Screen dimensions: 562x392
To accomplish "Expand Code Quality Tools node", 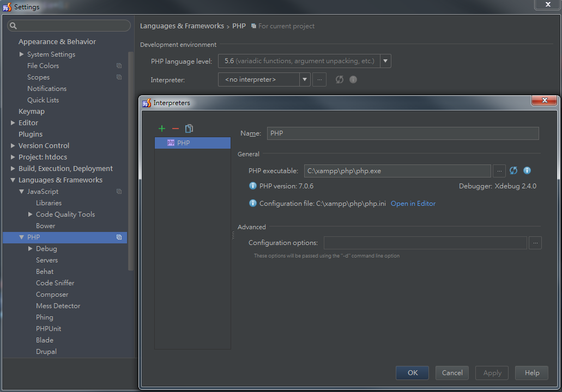I will [31, 215].
